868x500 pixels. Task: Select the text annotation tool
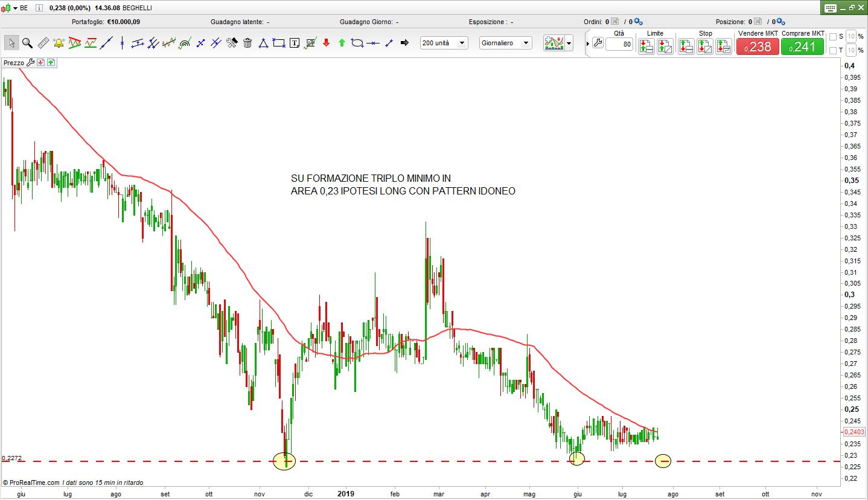click(x=295, y=43)
